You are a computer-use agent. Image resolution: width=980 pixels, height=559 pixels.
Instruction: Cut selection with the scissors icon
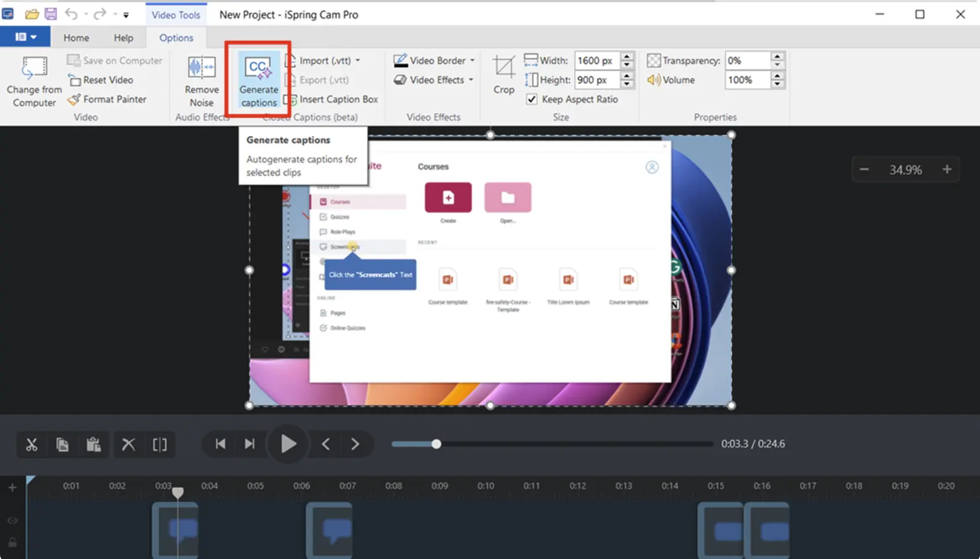tap(32, 445)
